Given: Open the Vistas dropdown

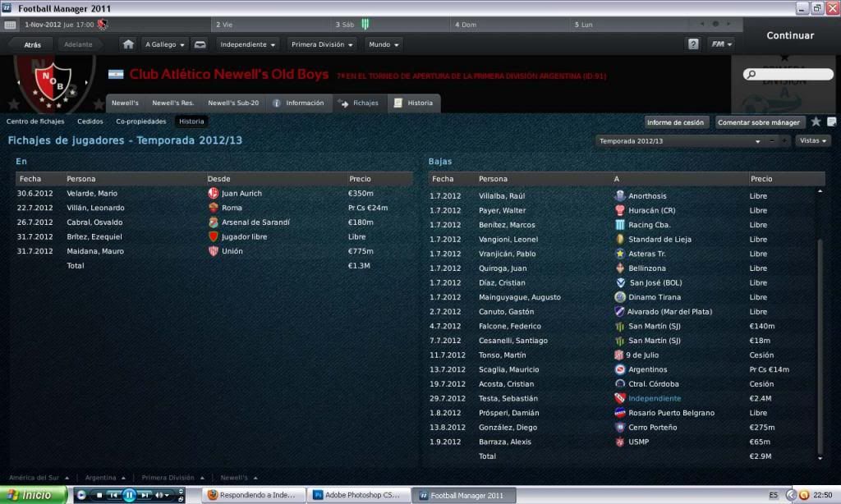Looking at the screenshot, I should [812, 140].
